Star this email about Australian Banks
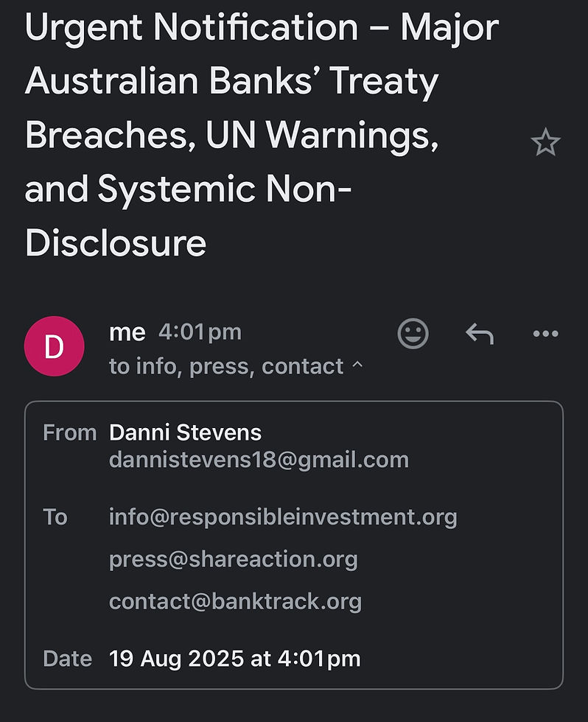The height and width of the screenshot is (722, 588). coord(545,142)
